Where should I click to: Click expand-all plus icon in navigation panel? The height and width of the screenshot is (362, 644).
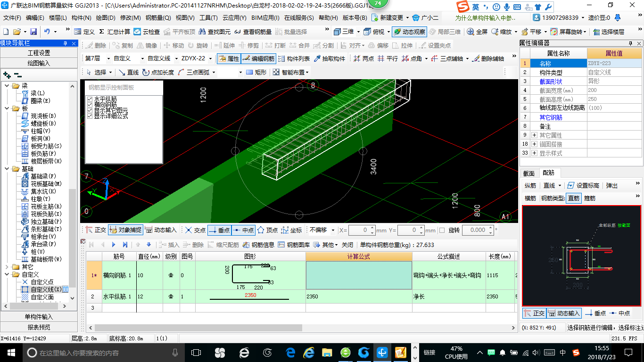click(x=7, y=75)
